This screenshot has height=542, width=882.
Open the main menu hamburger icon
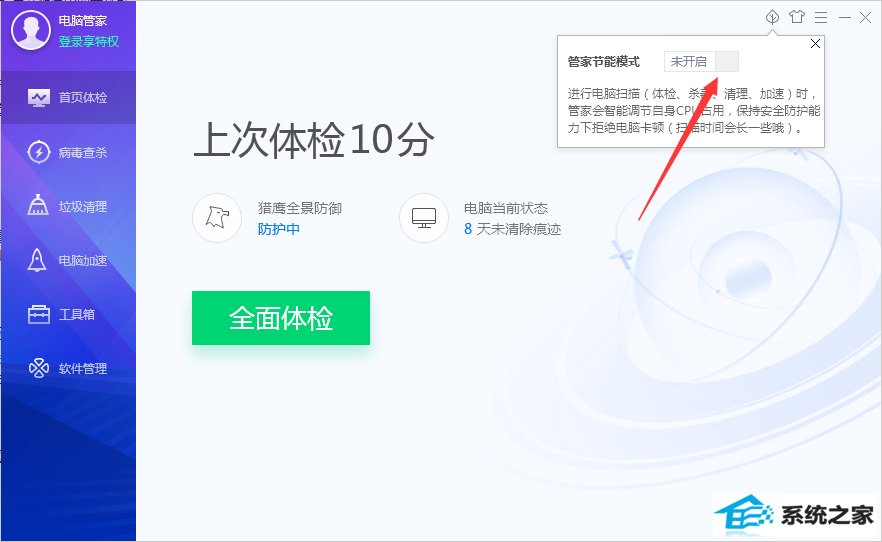(x=821, y=17)
